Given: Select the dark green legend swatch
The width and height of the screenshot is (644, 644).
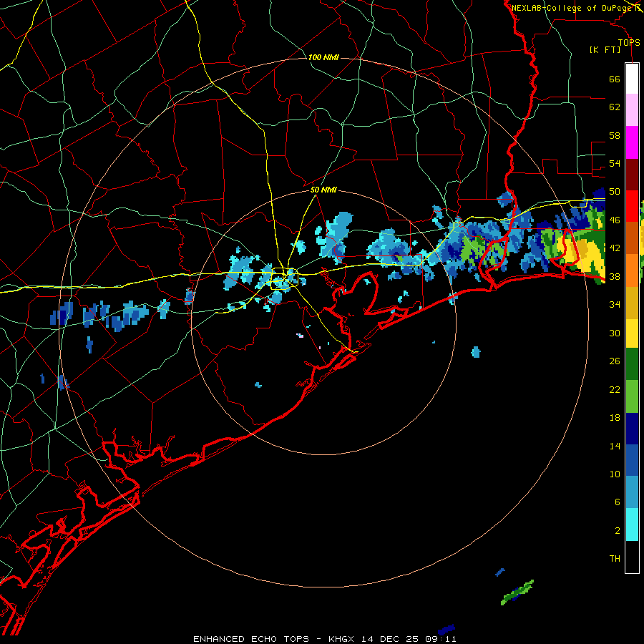Looking at the screenshot, I should (632, 364).
